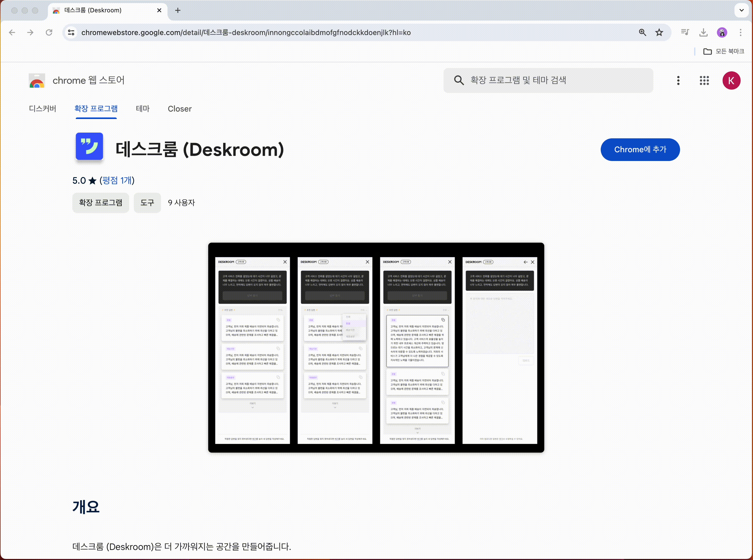Click the Chrome Web Store logo
Screen dimensions: 753x560
click(37, 81)
